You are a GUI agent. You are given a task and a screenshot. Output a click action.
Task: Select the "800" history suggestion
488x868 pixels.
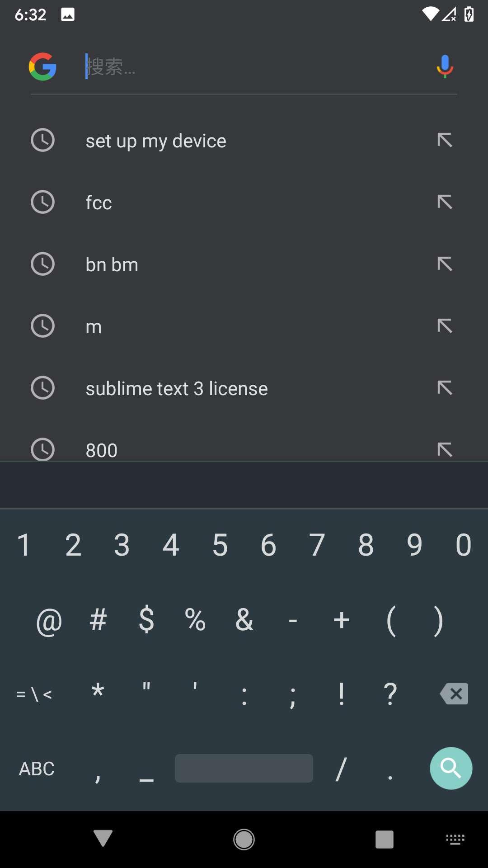pyautogui.click(x=102, y=450)
